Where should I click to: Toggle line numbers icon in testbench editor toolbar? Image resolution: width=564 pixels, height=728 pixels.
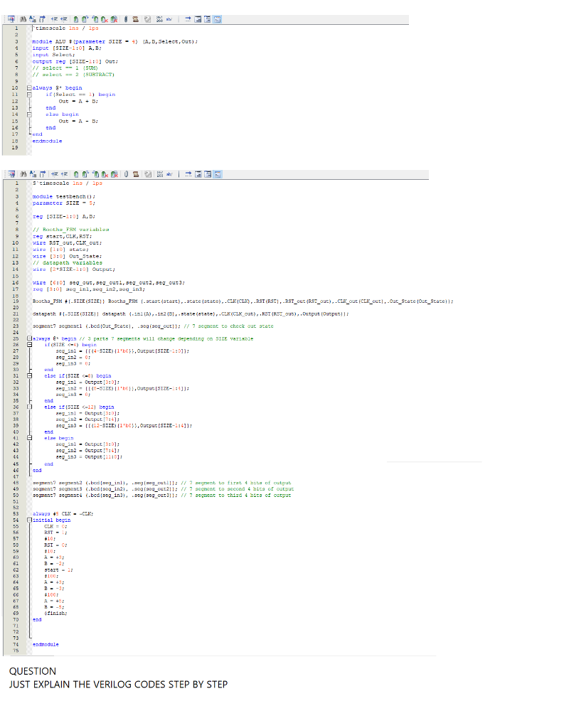coord(159,174)
